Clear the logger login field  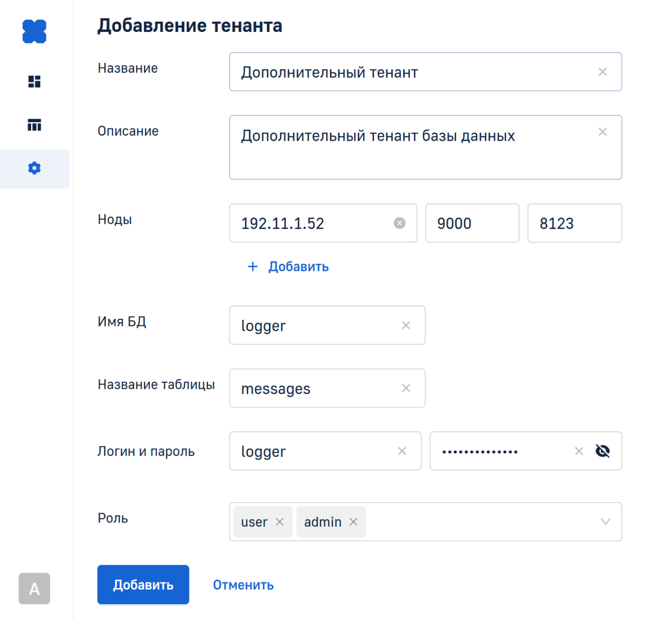[402, 451]
